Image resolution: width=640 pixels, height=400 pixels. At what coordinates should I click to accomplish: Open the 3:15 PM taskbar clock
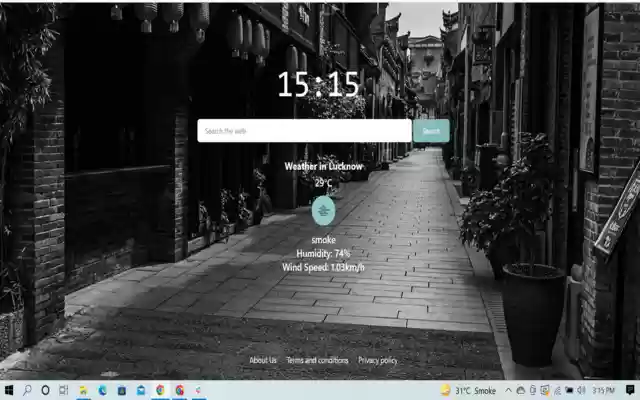click(x=603, y=390)
